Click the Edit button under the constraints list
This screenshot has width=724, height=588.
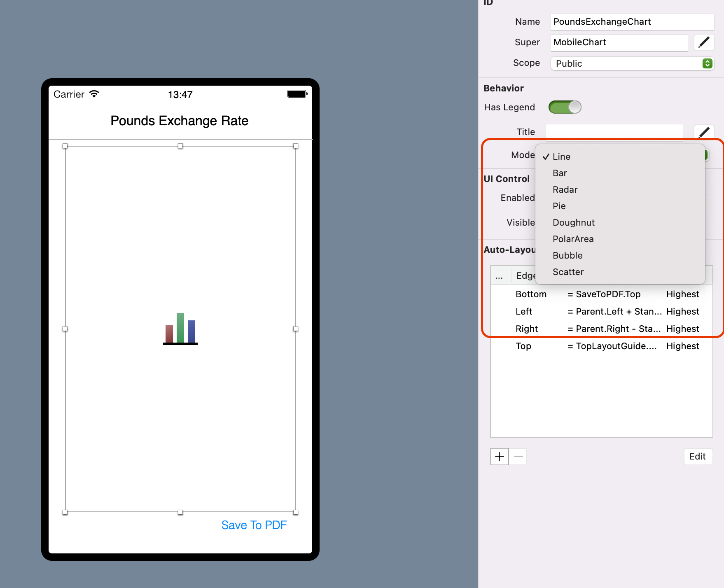click(698, 456)
